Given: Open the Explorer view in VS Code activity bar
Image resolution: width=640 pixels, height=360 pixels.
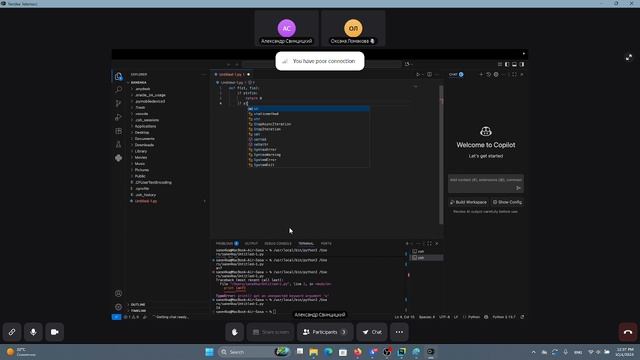Looking at the screenshot, I should (x=118, y=76).
